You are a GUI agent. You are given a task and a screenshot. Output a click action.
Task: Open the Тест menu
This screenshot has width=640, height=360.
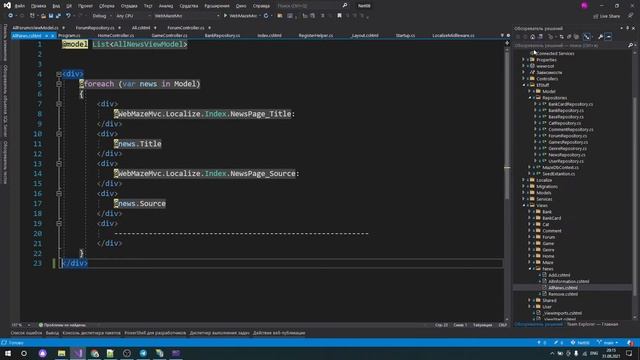click(148, 6)
